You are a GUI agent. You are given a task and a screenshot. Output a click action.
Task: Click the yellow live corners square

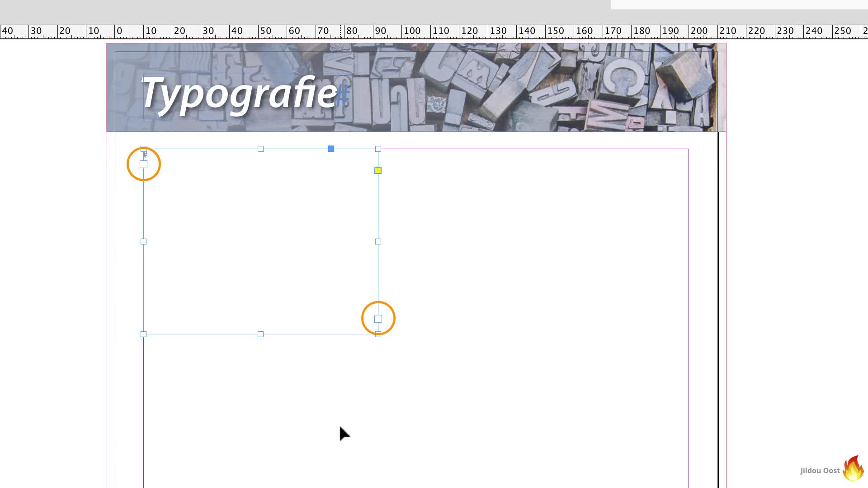tap(378, 170)
